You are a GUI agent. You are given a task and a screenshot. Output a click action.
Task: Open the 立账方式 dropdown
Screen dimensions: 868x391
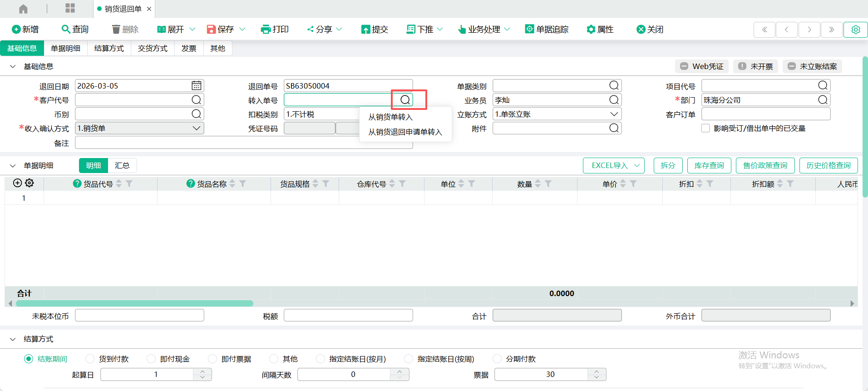pyautogui.click(x=614, y=114)
